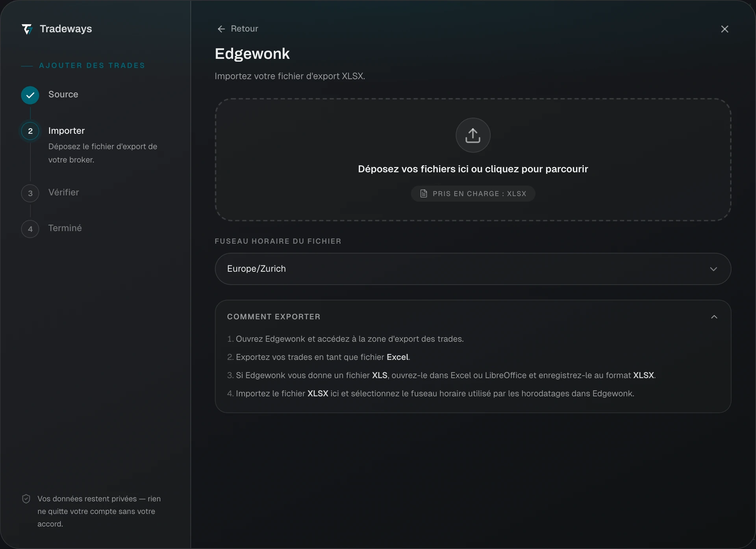Click the Tradeways brand name
Image resolution: width=756 pixels, height=549 pixels.
66,29
